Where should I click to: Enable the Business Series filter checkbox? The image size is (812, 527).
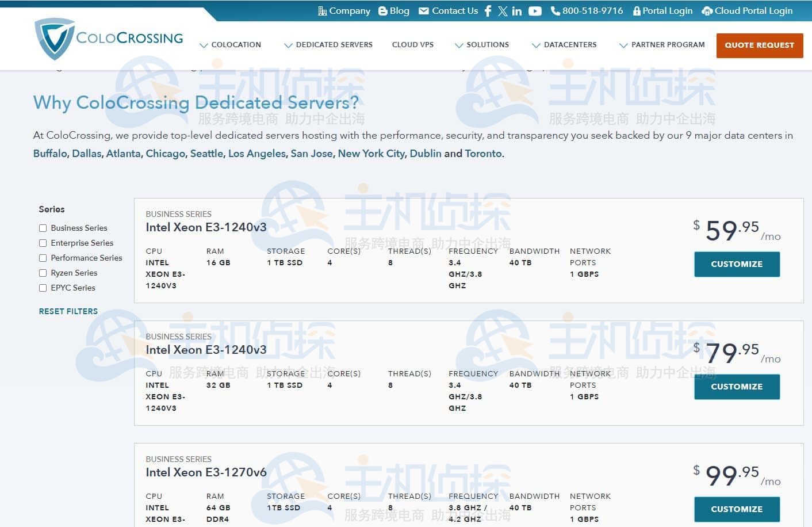click(x=43, y=228)
